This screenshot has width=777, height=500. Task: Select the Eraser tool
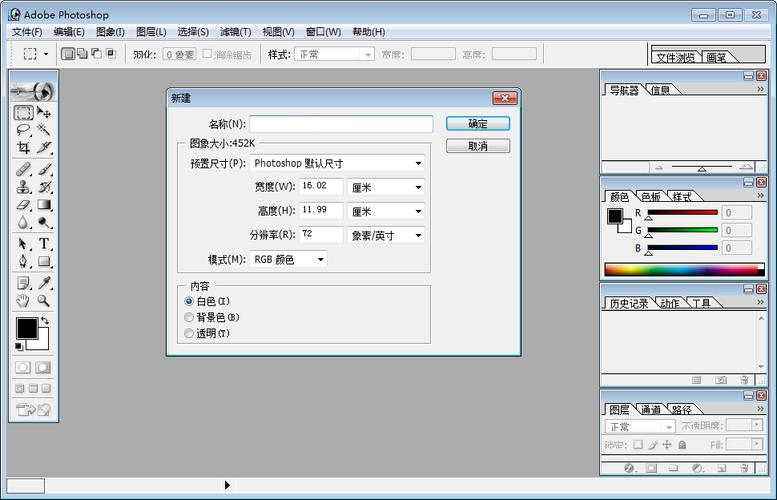pos(23,205)
